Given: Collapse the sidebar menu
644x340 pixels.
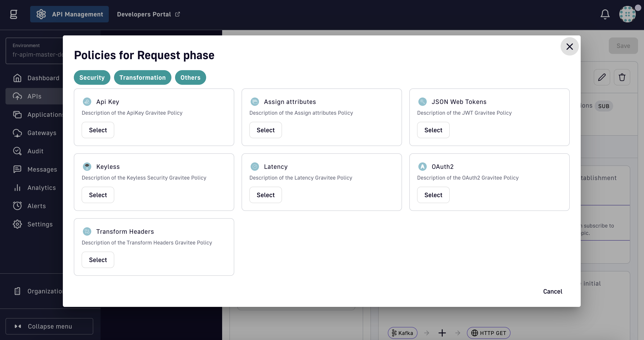Looking at the screenshot, I should 49,326.
